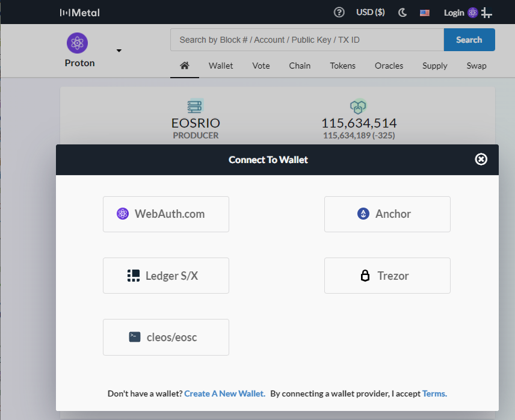Click the purple Proton chain logo
Viewport: 515px width, 420px height.
pyautogui.click(x=77, y=43)
